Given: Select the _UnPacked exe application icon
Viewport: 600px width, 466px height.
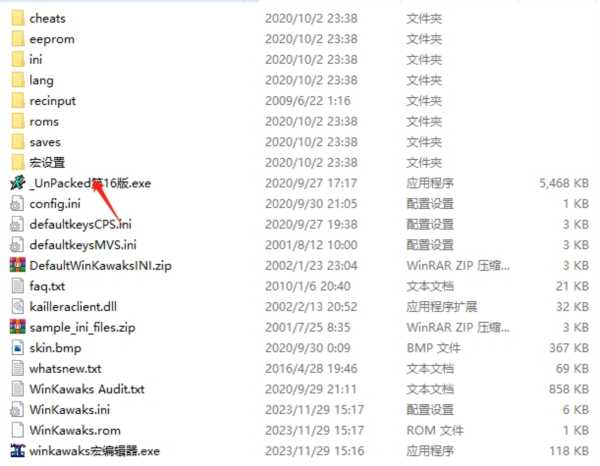Looking at the screenshot, I should 18,183.
